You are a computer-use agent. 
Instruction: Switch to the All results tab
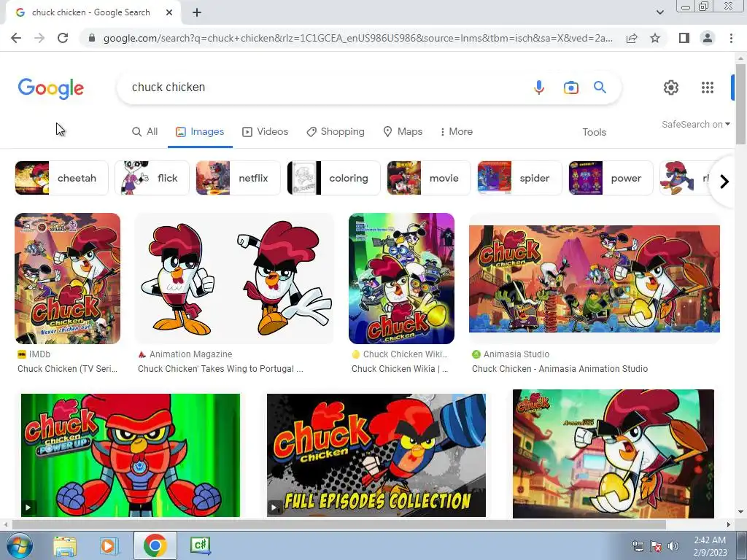click(x=144, y=132)
